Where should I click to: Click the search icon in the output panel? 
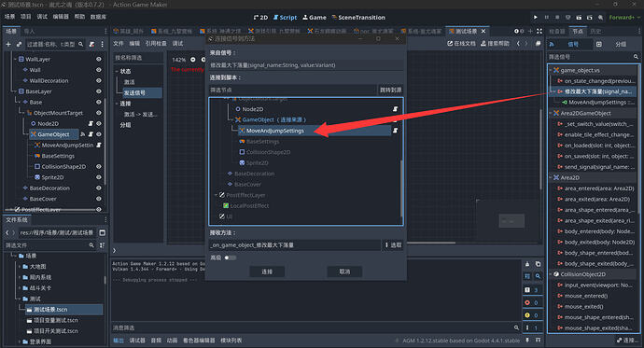pyautogui.click(x=538, y=276)
